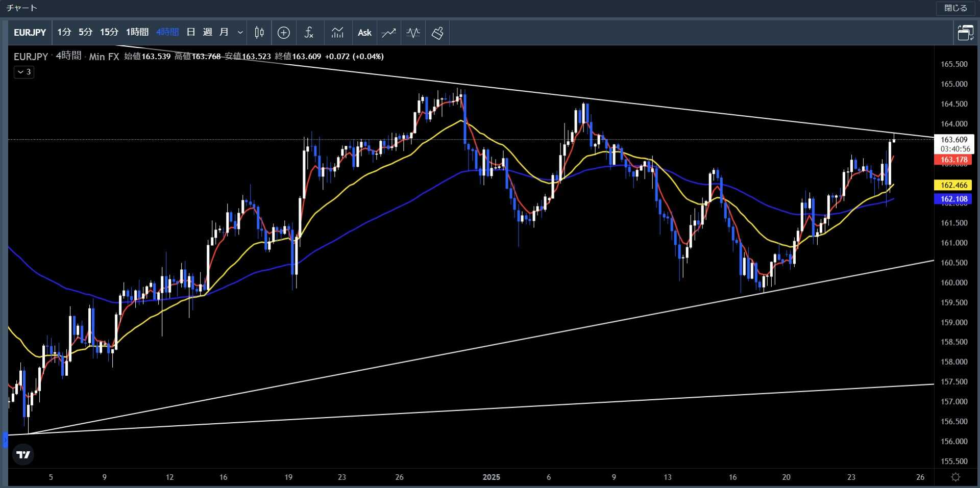Click the compare/add symbol plus icon
Viewport: 980px width, 488px height.
284,33
